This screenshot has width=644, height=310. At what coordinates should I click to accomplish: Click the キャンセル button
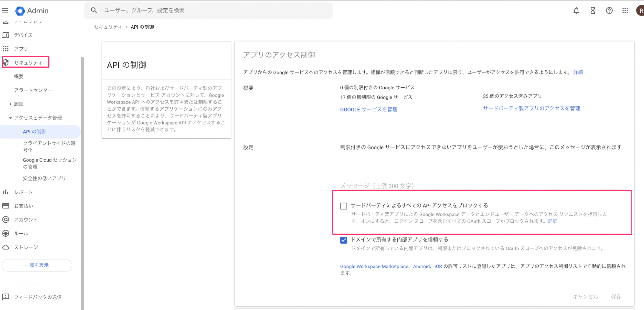(x=585, y=296)
